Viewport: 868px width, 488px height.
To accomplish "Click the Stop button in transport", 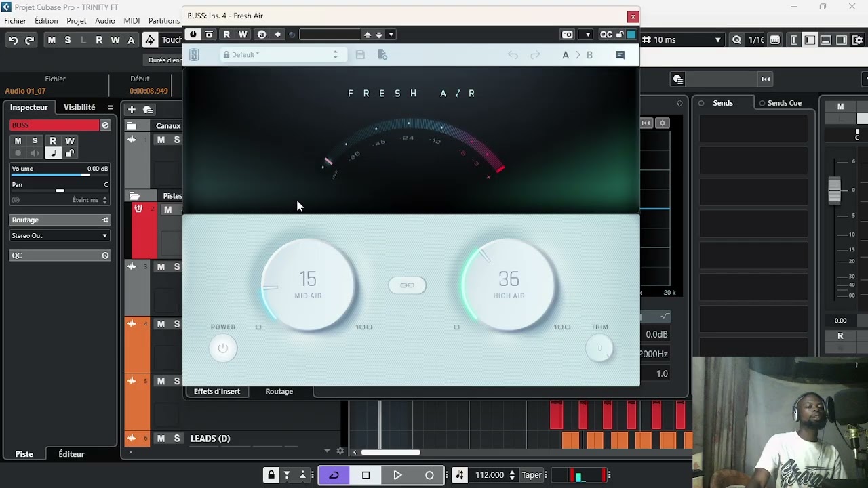I will pyautogui.click(x=366, y=475).
